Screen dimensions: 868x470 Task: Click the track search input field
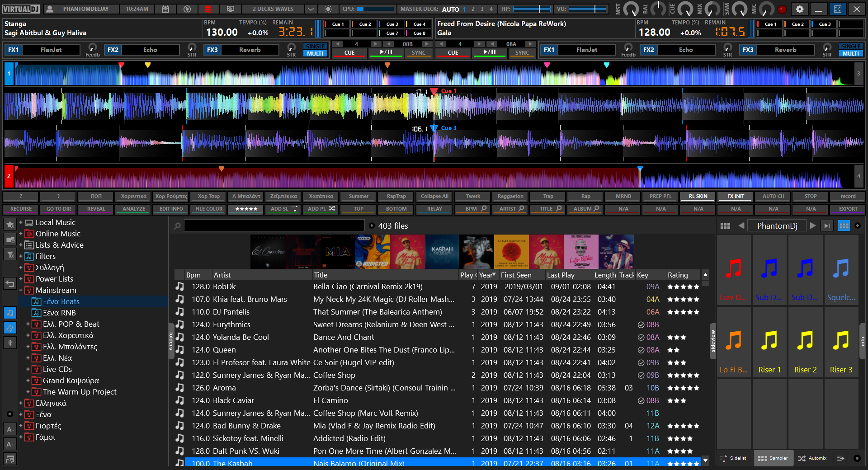[x=274, y=226]
